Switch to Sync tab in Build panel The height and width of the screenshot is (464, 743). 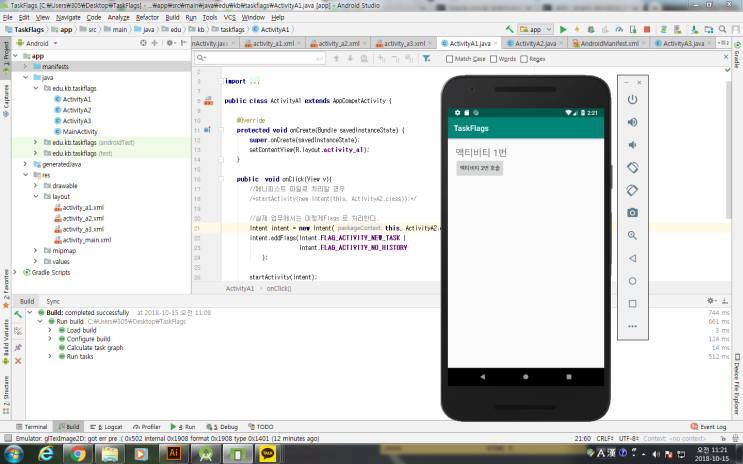tap(53, 301)
